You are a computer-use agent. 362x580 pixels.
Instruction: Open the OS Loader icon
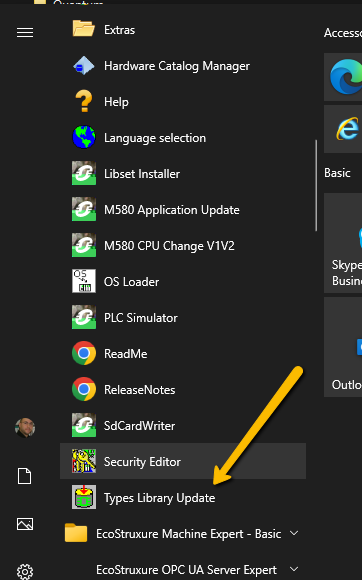coord(84,281)
